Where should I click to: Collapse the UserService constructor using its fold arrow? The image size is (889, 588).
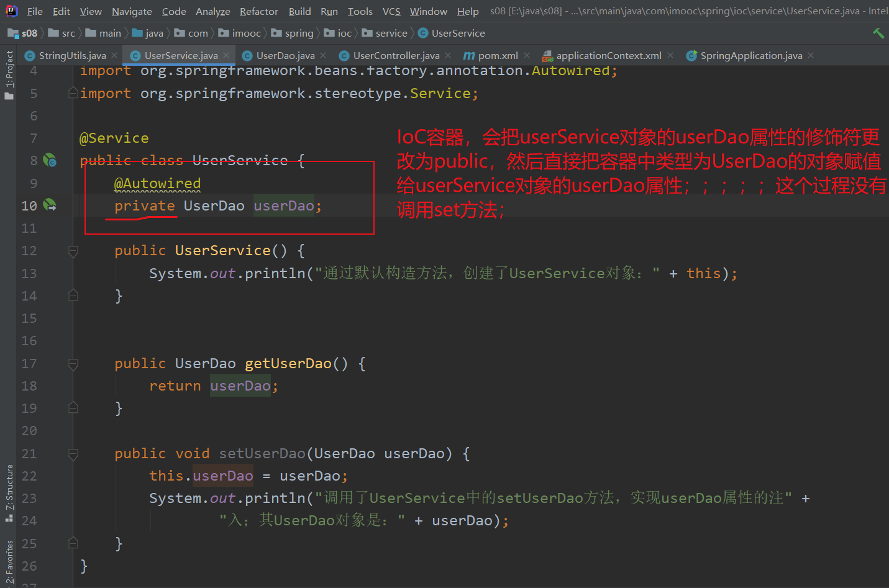(73, 250)
